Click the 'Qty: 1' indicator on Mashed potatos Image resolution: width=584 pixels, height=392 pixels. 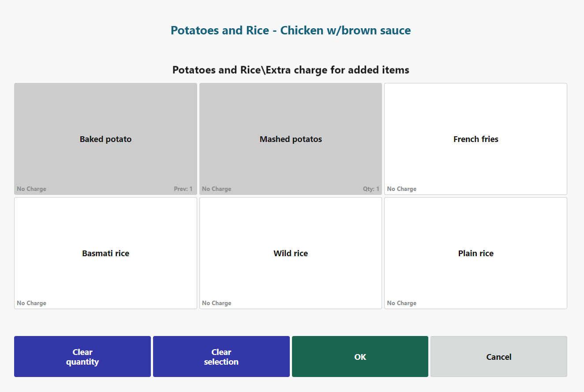[371, 189]
